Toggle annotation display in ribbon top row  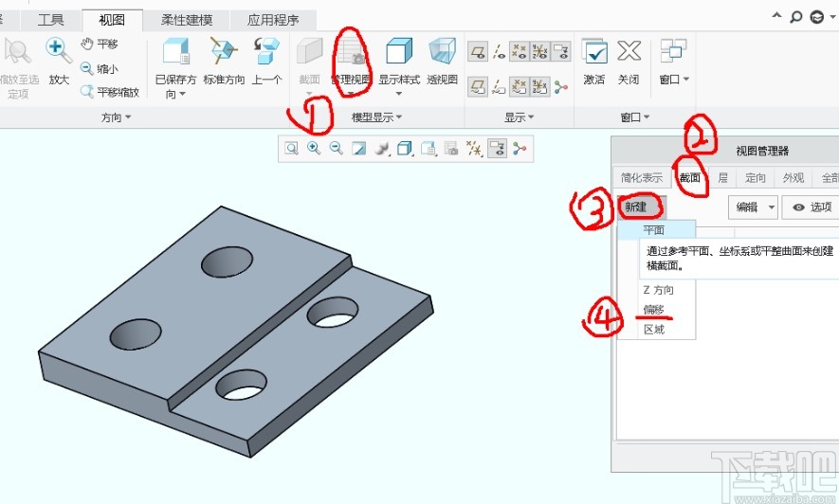click(561, 52)
